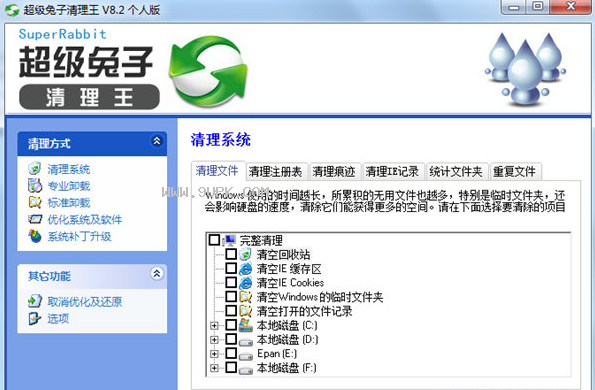The height and width of the screenshot is (390, 595).
Task: Click the IE icon beside 清空IE Cookies
Action: [246, 283]
